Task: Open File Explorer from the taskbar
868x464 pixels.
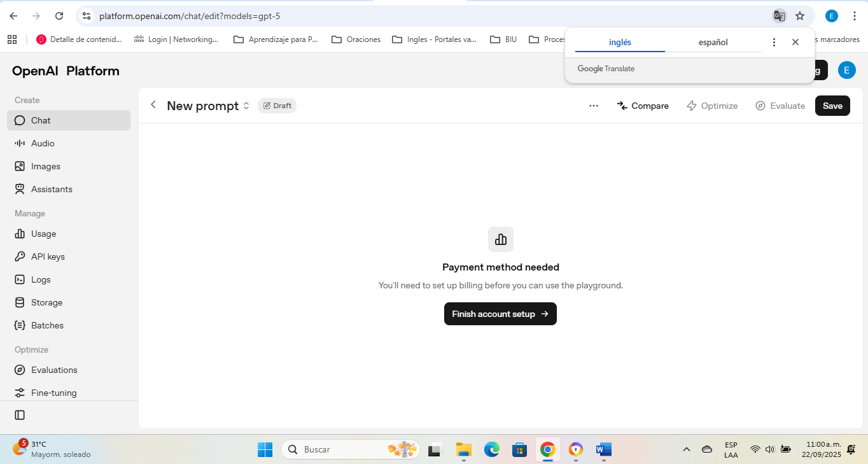Action: (x=463, y=449)
